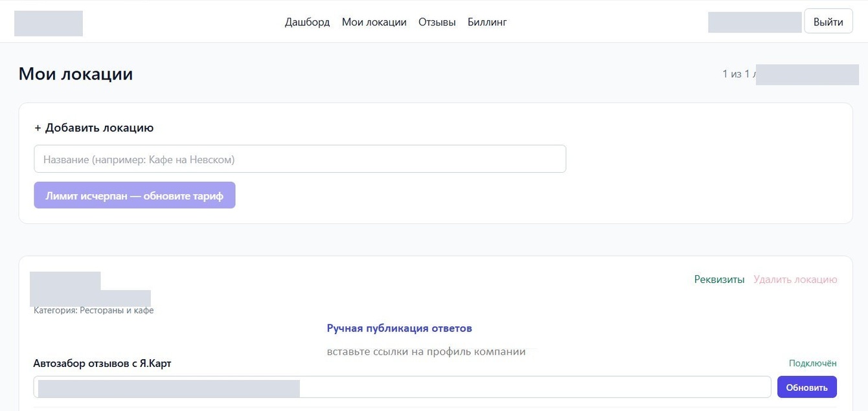Click the Лимит исчерпан — обновите тариф button

pos(135,195)
